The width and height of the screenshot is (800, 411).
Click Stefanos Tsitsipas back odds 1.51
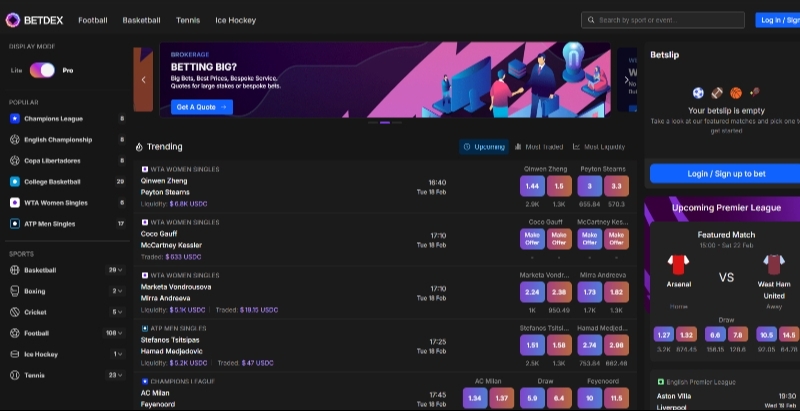[x=532, y=345]
